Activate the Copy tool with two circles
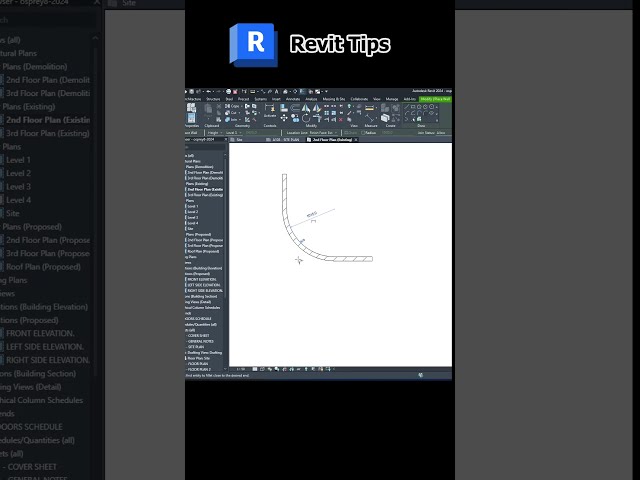 (x=295, y=119)
